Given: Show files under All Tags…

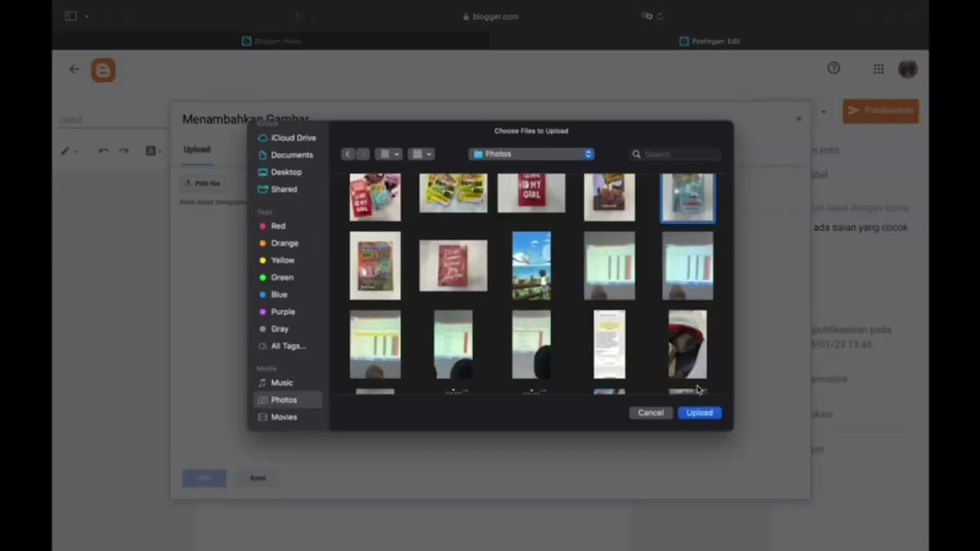Looking at the screenshot, I should (283, 346).
